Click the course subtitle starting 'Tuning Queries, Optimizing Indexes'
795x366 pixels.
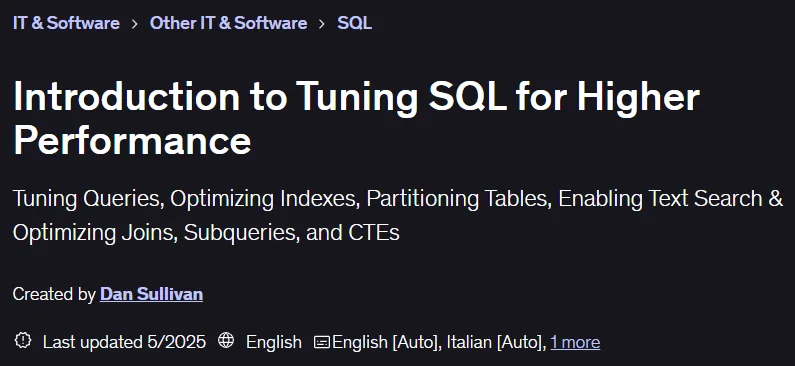click(398, 215)
